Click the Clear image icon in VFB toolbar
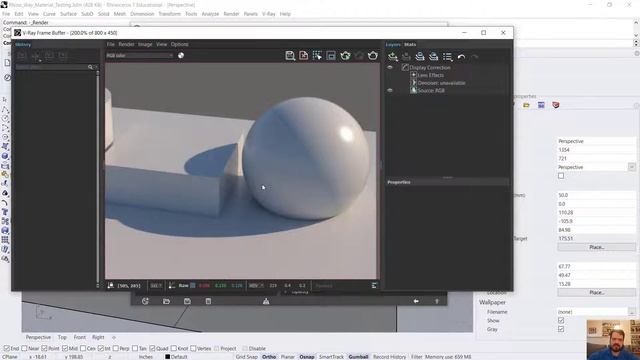Viewport: 640px width, 360px height. [304, 56]
